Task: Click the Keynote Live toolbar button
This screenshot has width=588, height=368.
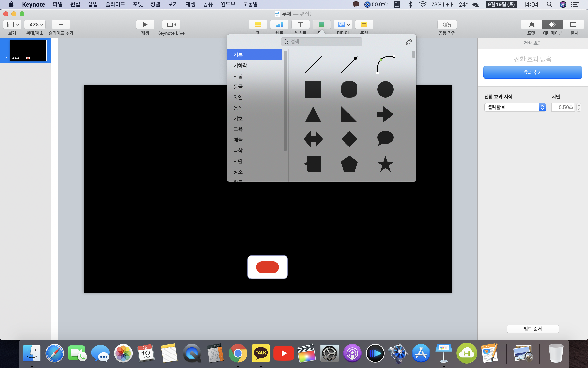Action: [x=171, y=25]
